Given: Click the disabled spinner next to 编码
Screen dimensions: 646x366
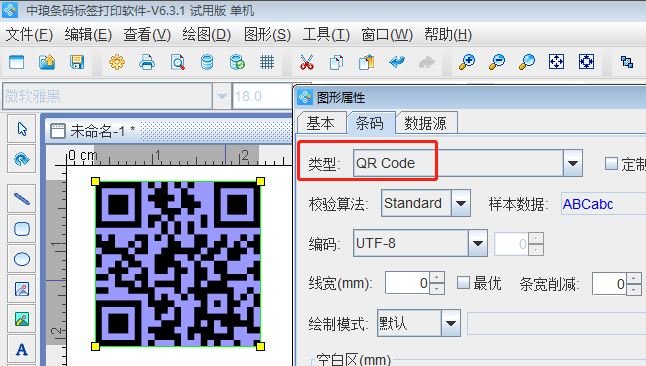Looking at the screenshot, I should click(x=519, y=244).
